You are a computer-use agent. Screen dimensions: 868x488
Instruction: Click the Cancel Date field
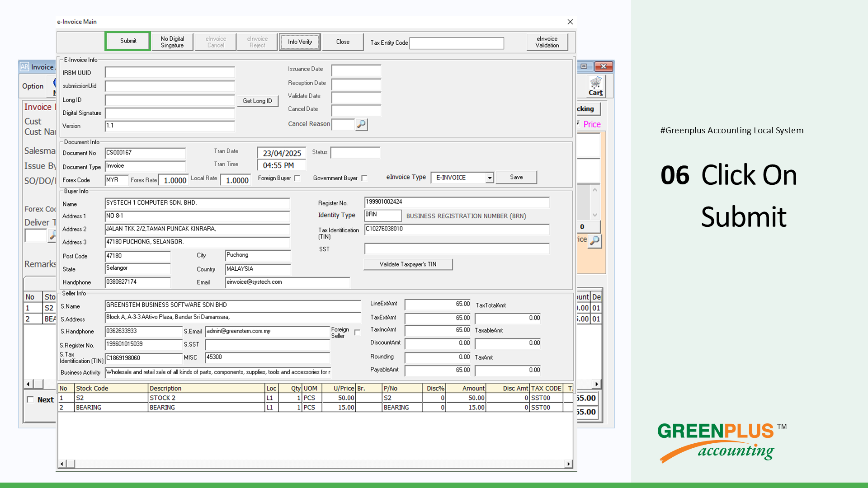pos(356,110)
